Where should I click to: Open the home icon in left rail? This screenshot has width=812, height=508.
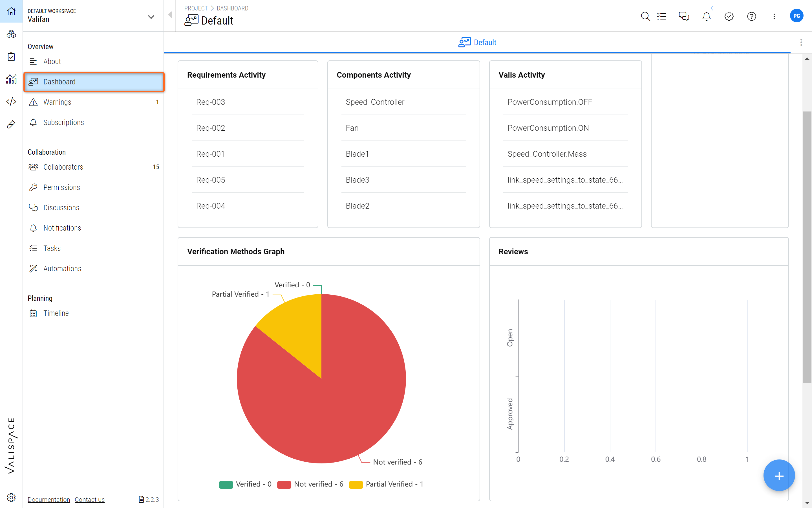point(11,11)
